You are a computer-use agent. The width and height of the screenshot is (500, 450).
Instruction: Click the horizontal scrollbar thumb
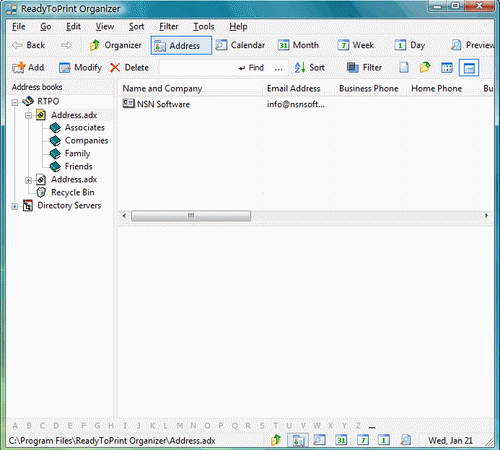pos(191,216)
